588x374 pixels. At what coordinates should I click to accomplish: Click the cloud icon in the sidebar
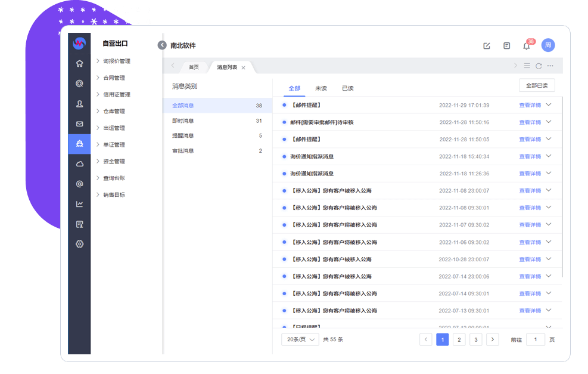coord(79,164)
